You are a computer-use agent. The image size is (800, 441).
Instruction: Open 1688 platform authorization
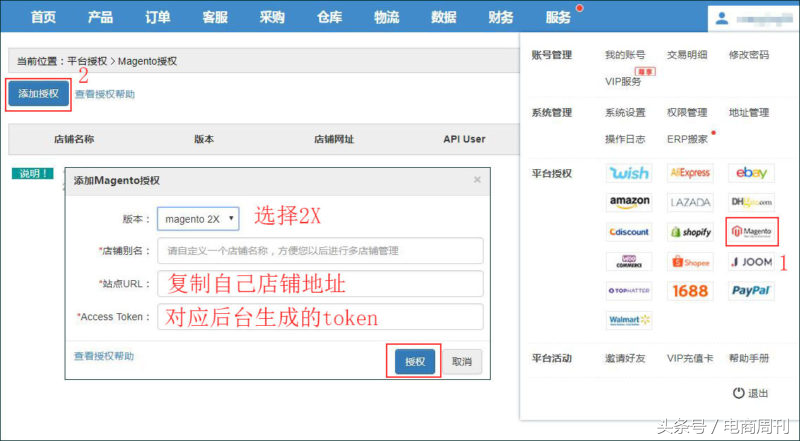[x=690, y=291]
